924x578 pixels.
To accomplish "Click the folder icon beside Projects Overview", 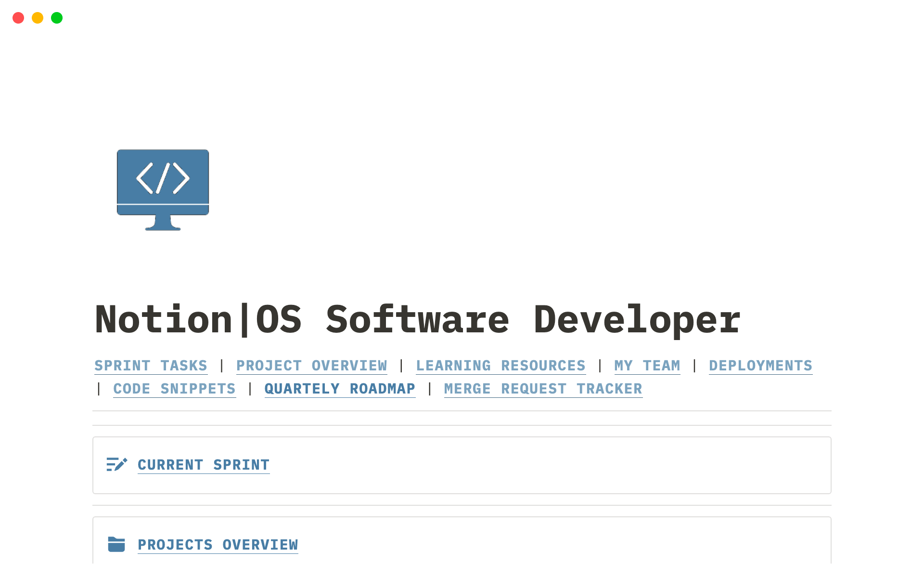I will point(116,544).
